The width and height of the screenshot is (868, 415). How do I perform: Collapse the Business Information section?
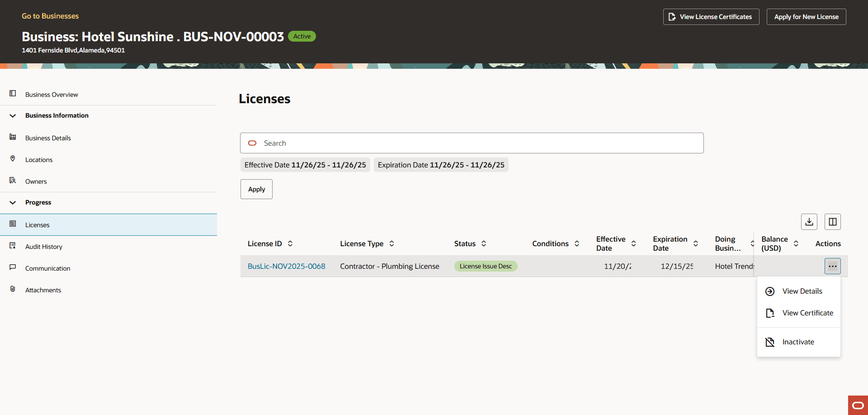(x=12, y=115)
